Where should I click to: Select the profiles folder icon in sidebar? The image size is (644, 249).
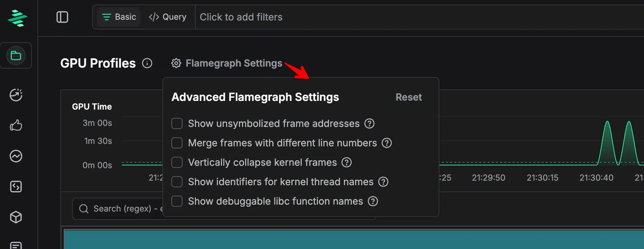[16, 55]
